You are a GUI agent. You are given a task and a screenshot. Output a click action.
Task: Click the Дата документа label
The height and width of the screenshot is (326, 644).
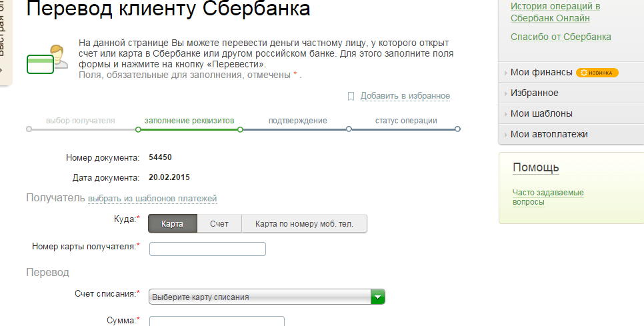click(106, 178)
